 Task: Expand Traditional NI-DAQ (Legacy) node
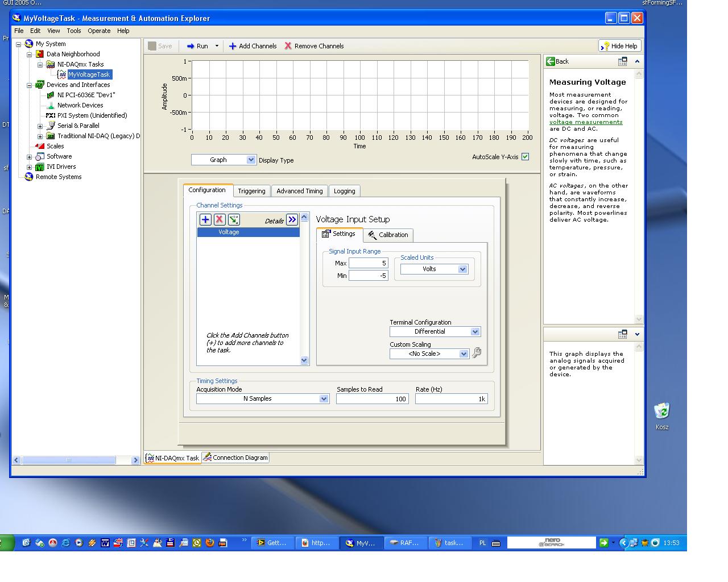click(x=40, y=136)
